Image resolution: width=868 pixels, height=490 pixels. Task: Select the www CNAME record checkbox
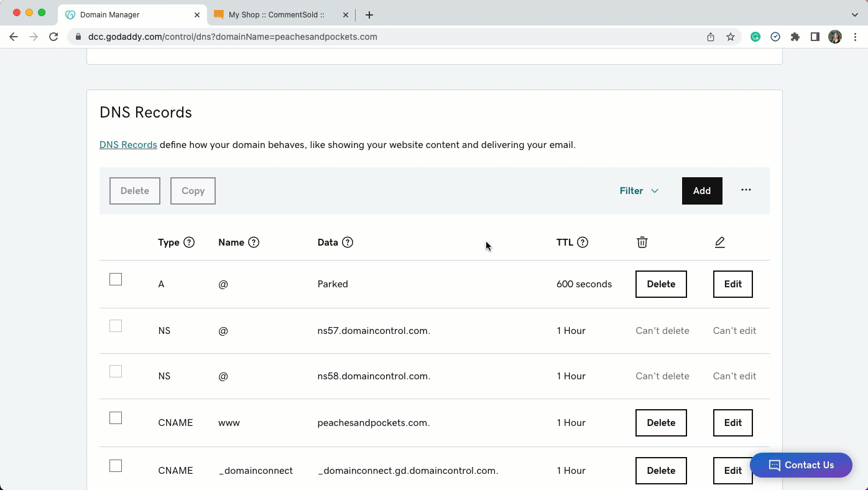pyautogui.click(x=116, y=418)
